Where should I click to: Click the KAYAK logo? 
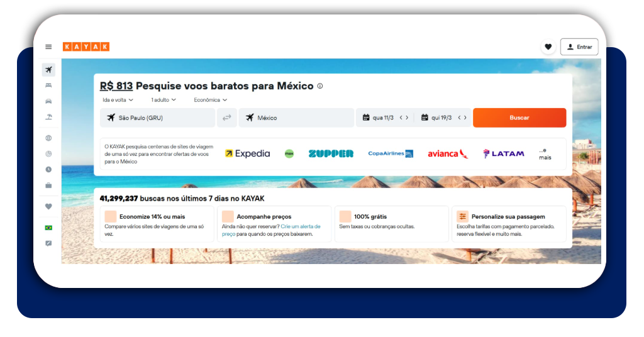(86, 47)
